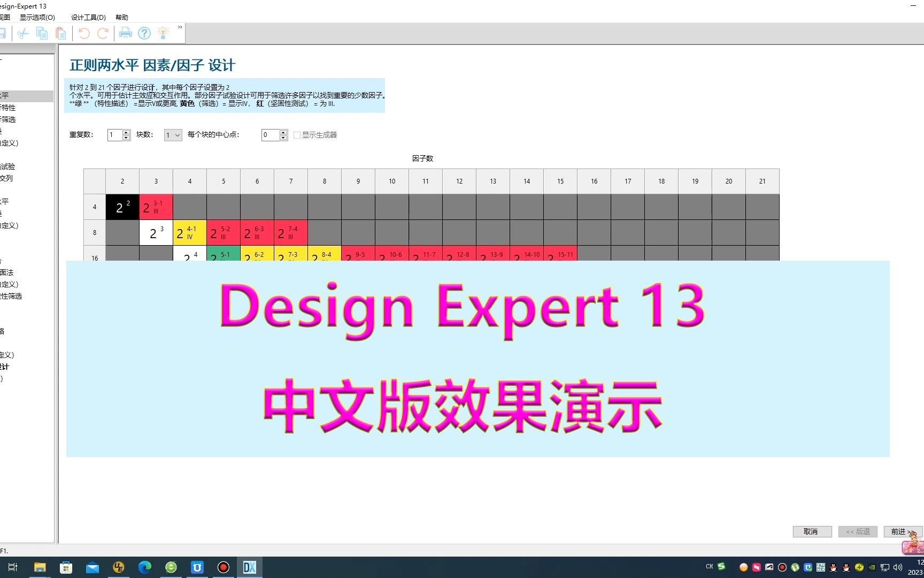Click factor count column header 21
924x578 pixels.
[x=763, y=181]
